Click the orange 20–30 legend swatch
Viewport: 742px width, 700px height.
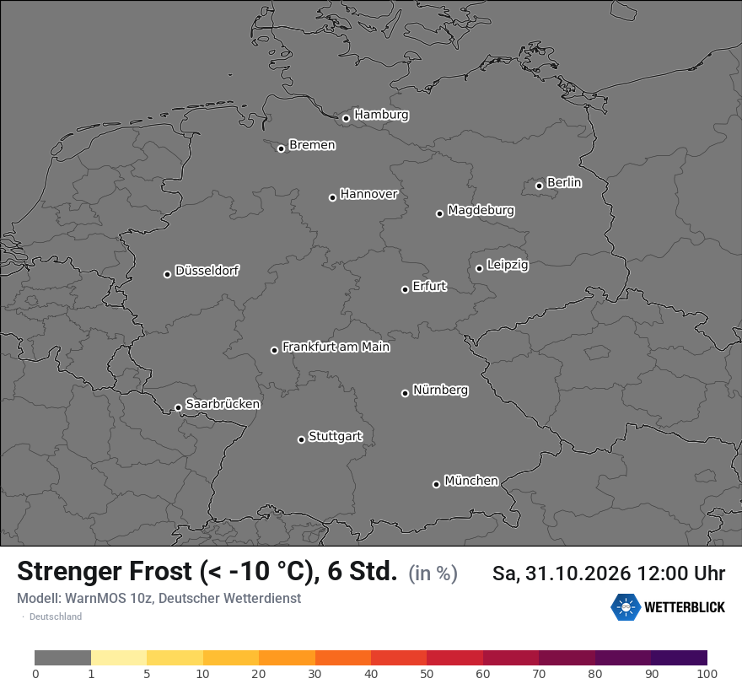click(287, 657)
